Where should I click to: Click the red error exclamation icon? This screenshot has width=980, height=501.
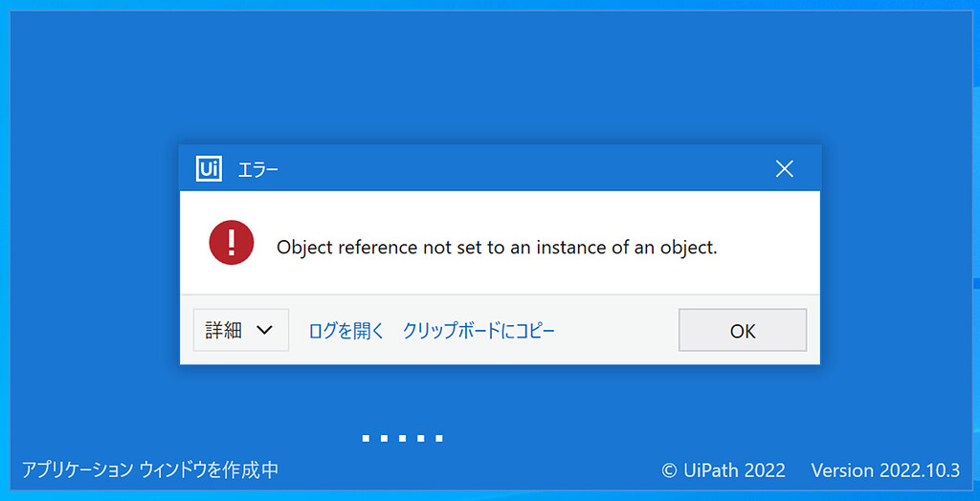click(232, 243)
